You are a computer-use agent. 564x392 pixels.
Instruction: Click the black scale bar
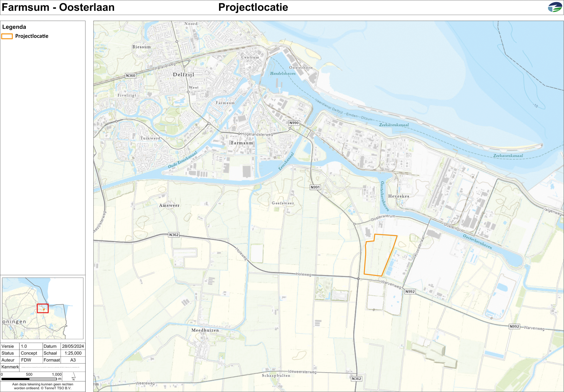tap(29, 379)
